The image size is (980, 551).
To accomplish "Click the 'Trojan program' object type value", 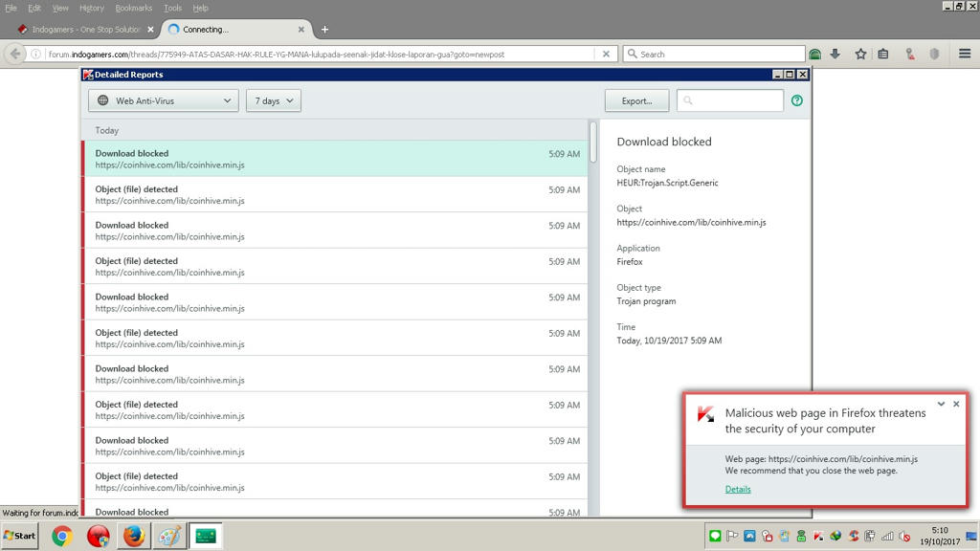I will 646,301.
